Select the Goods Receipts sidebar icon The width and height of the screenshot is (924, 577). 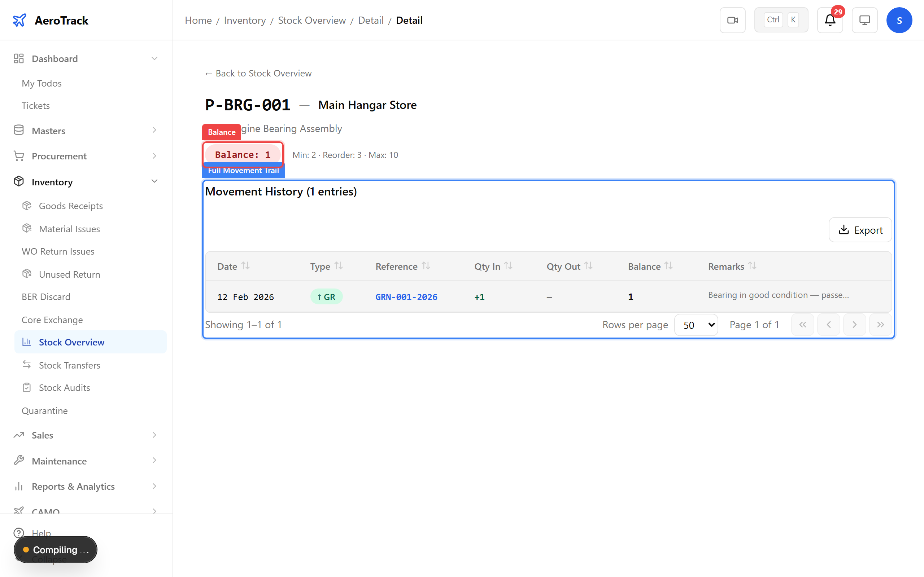(26, 205)
